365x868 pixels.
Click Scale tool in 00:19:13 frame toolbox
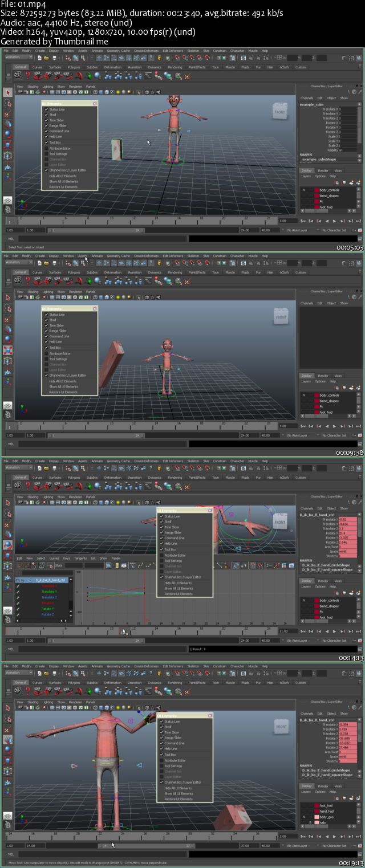[x=8, y=760]
